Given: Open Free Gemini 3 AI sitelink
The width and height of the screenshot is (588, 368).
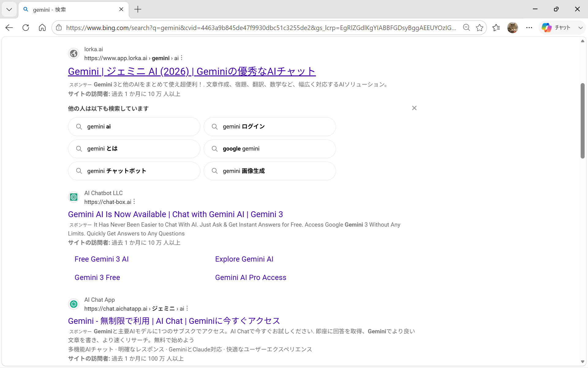Looking at the screenshot, I should click(102, 259).
